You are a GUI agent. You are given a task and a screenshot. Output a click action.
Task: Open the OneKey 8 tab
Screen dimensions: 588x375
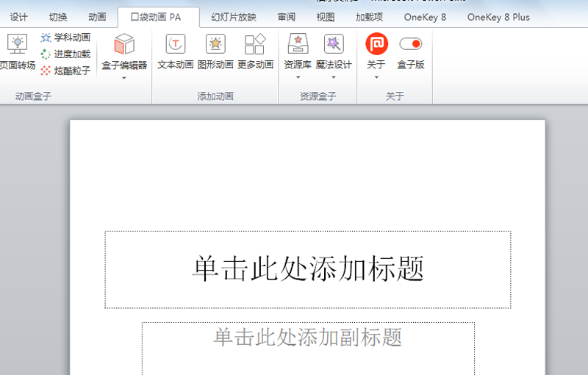425,17
